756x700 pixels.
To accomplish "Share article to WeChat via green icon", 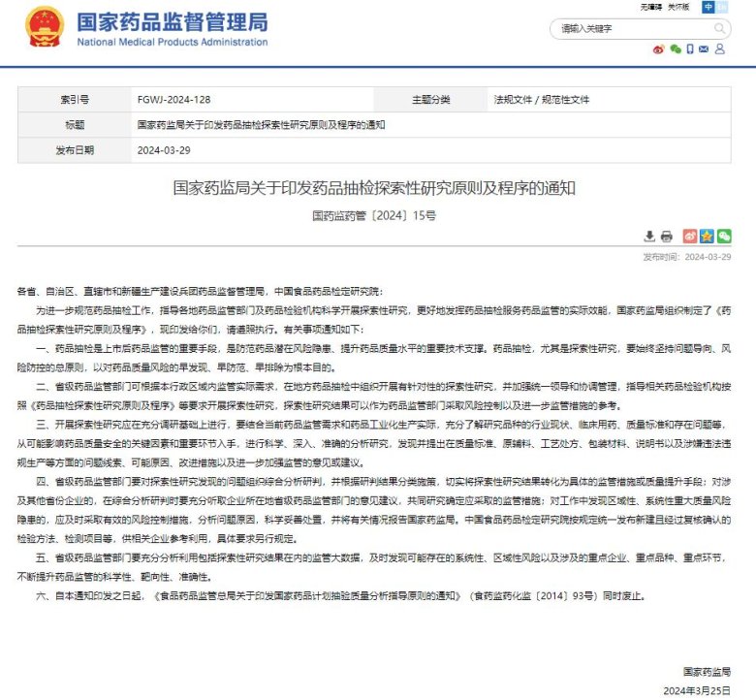I will pos(723,236).
